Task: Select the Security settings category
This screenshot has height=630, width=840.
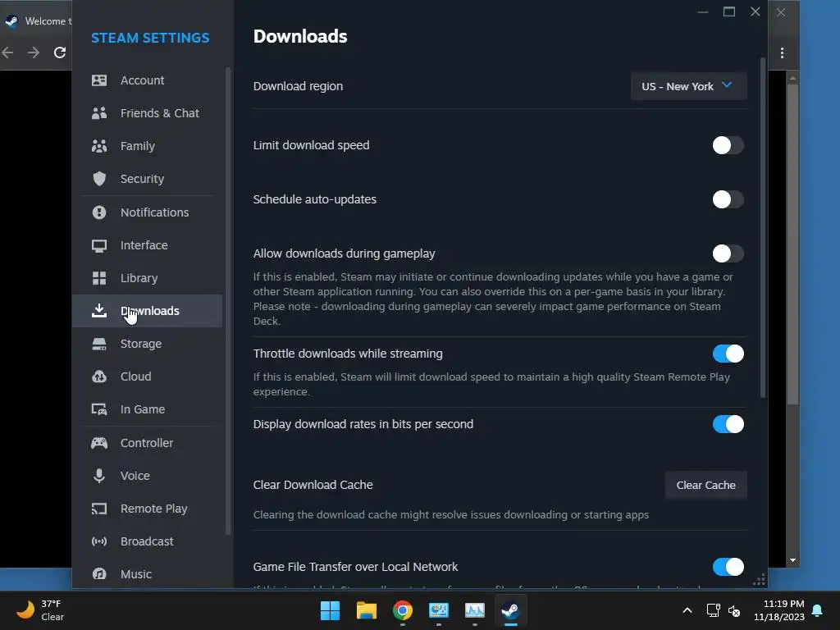Action: (x=142, y=179)
